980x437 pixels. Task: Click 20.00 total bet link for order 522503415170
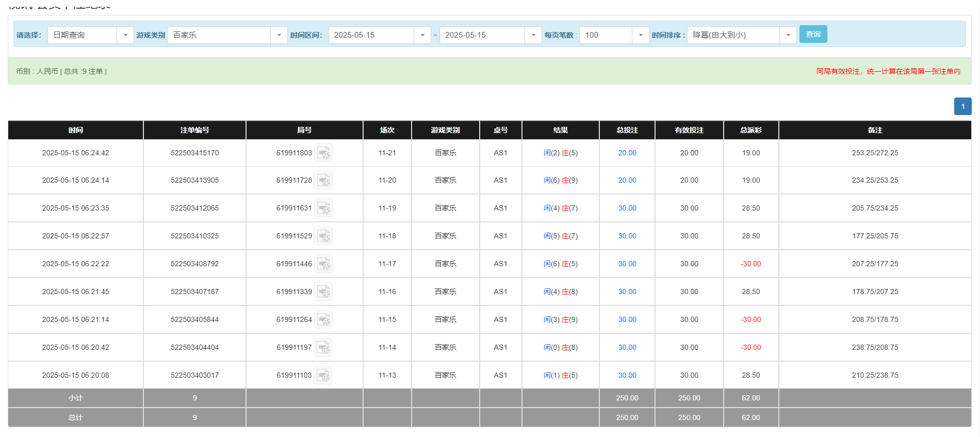(x=627, y=153)
